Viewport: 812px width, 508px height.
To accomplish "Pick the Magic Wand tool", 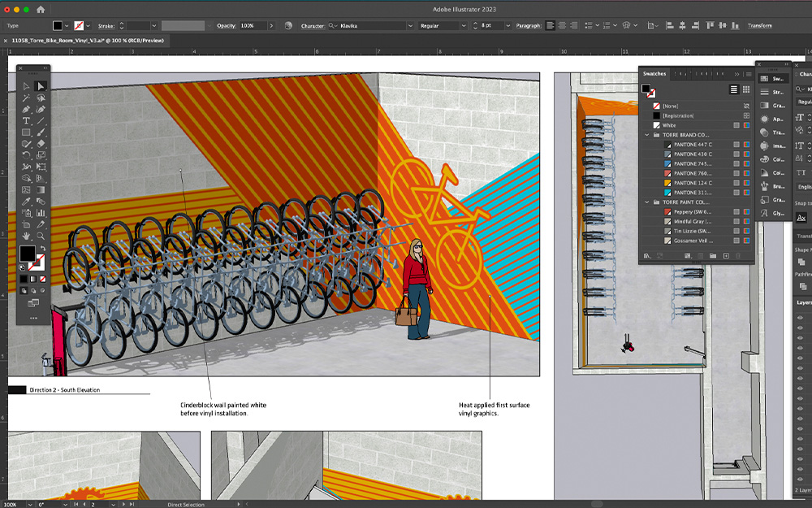I will coord(26,98).
